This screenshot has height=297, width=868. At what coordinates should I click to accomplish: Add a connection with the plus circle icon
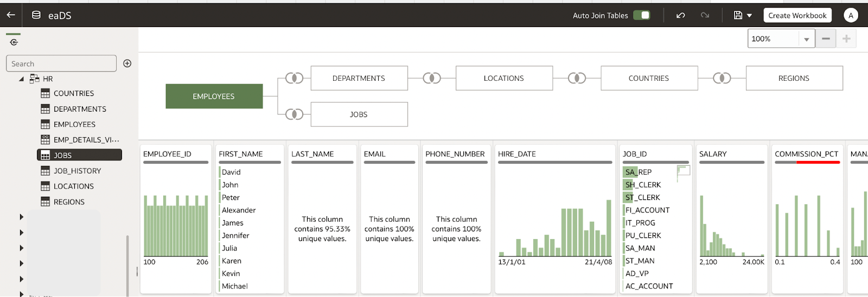[127, 63]
